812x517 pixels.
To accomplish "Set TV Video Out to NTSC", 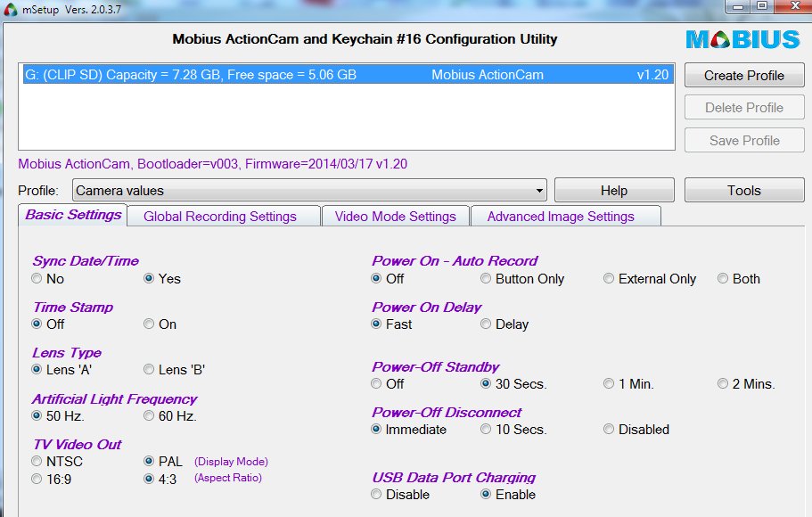I will click(x=37, y=462).
